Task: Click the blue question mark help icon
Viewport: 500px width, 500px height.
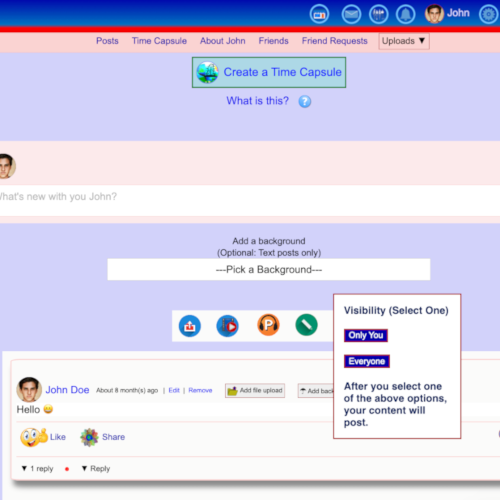Action: (305, 101)
